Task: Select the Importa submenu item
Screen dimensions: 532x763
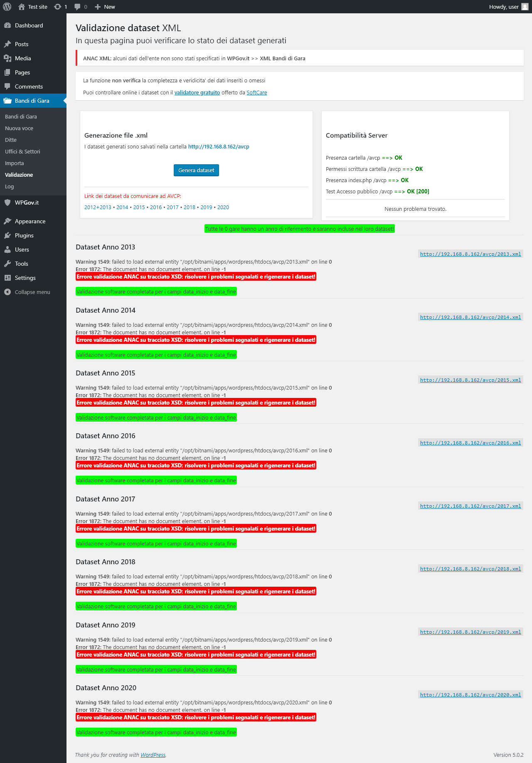Action: pyautogui.click(x=14, y=163)
